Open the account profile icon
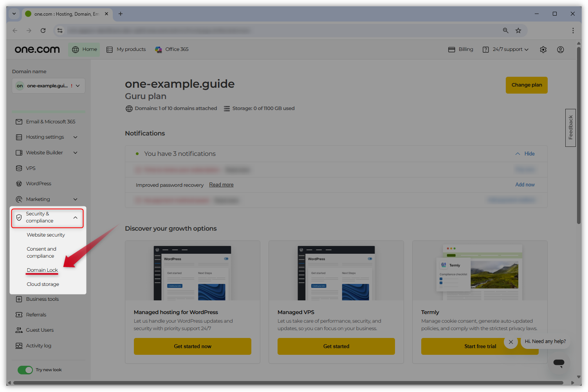 point(560,50)
